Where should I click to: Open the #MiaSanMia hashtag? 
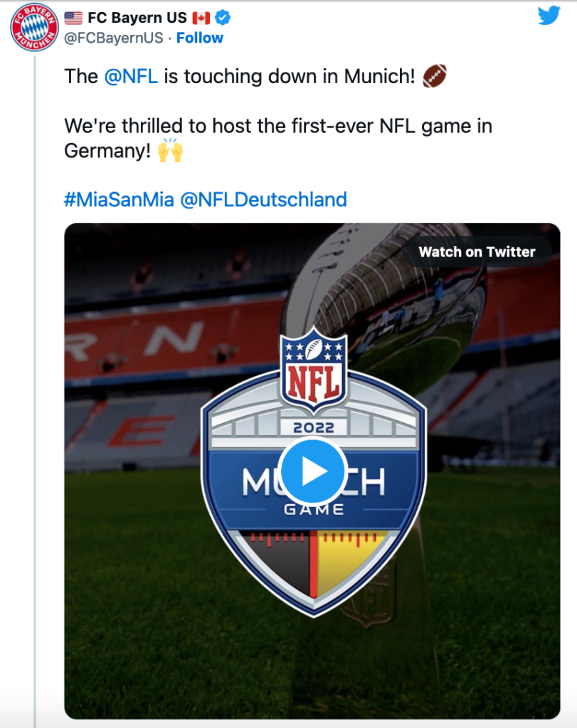pyautogui.click(x=119, y=200)
